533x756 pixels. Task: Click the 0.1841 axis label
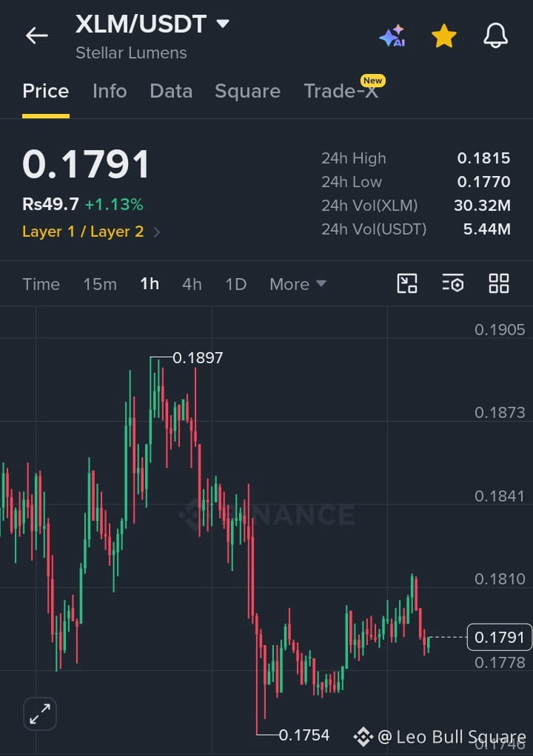[x=500, y=496]
